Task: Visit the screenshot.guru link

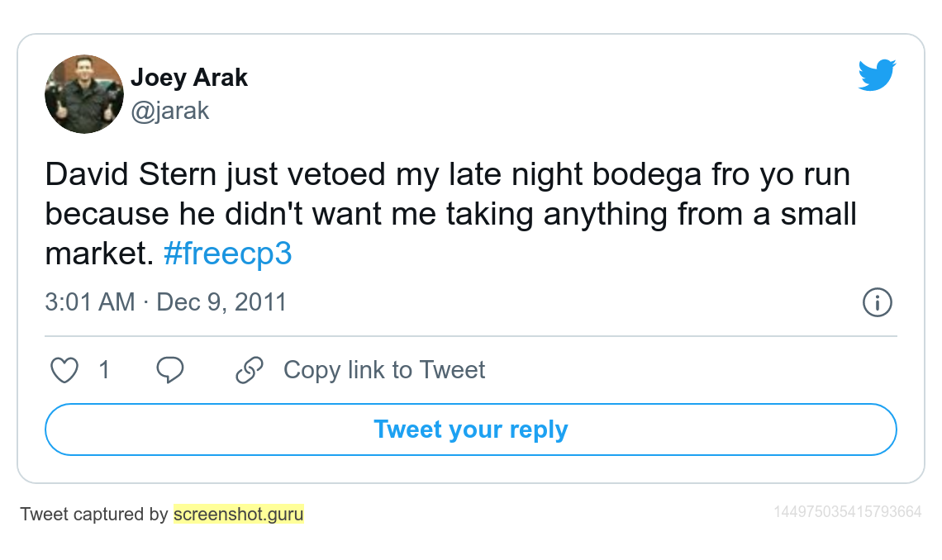Action: 239,514
